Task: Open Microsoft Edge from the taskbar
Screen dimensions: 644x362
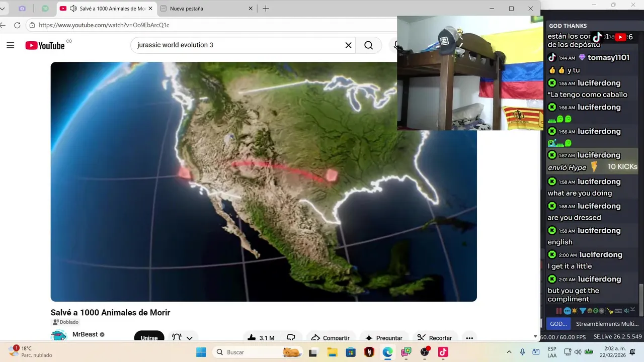Action: point(387,352)
